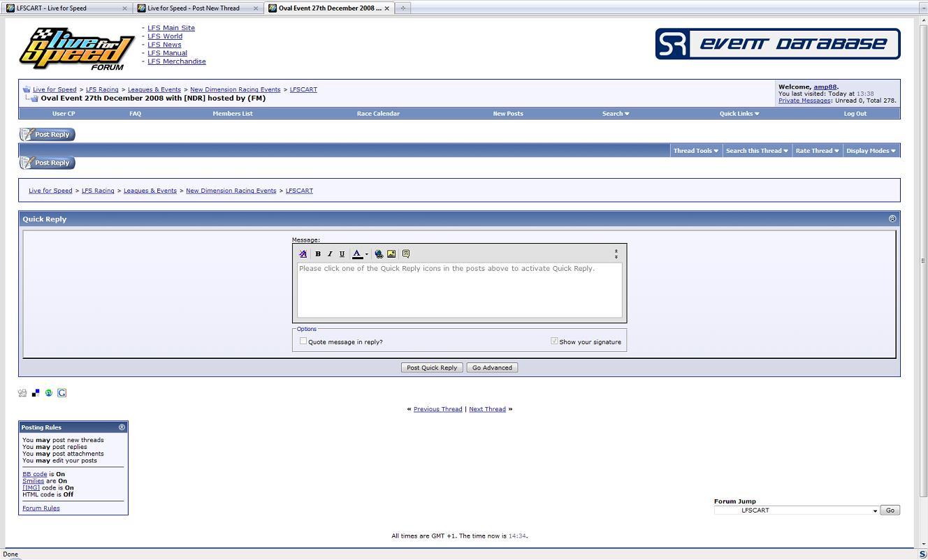The image size is (928, 560).
Task: Open the Search this Thread dropdown
Action: (x=757, y=151)
